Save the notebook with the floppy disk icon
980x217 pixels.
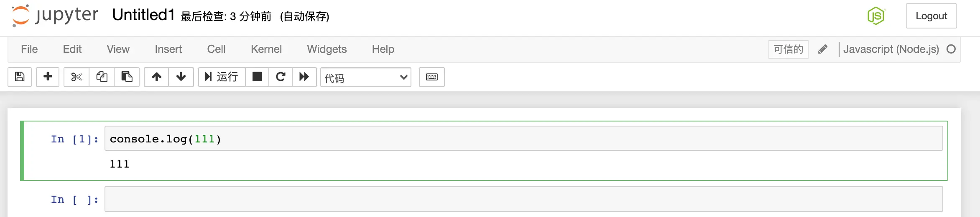coord(20,77)
